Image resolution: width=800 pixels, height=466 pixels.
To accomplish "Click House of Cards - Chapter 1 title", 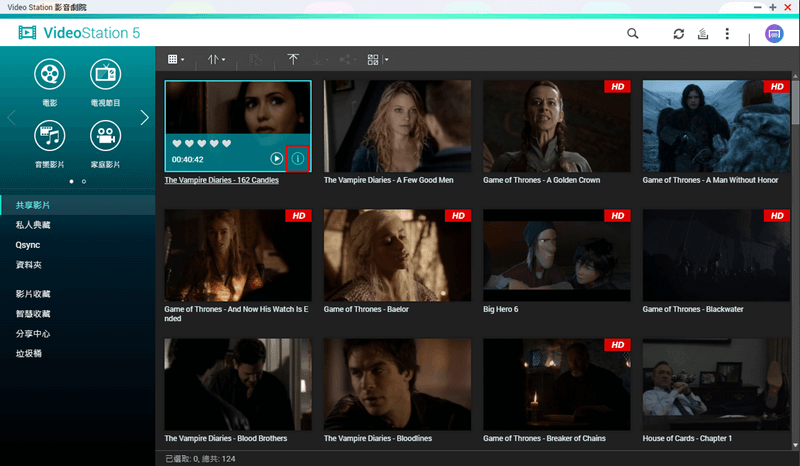I will (x=687, y=438).
